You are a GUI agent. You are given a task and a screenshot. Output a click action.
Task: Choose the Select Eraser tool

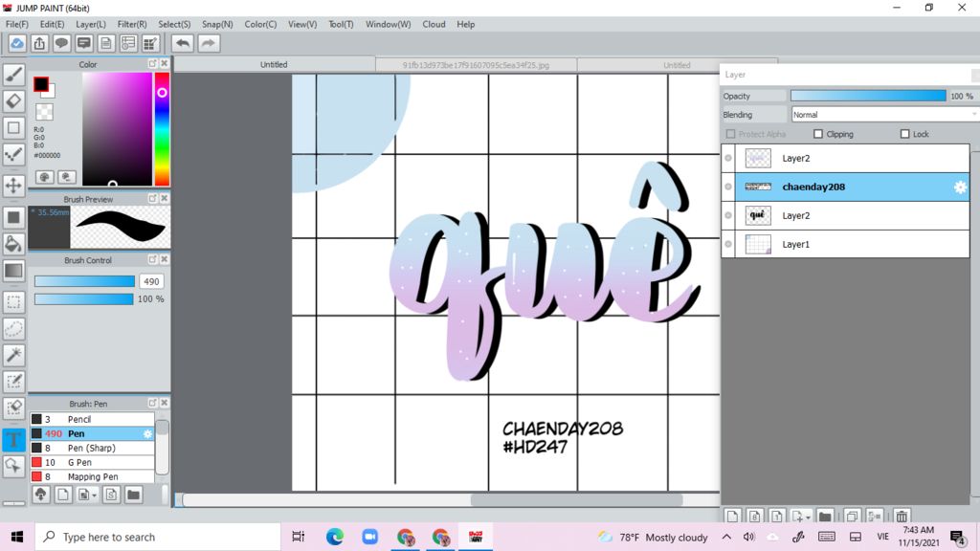click(13, 408)
